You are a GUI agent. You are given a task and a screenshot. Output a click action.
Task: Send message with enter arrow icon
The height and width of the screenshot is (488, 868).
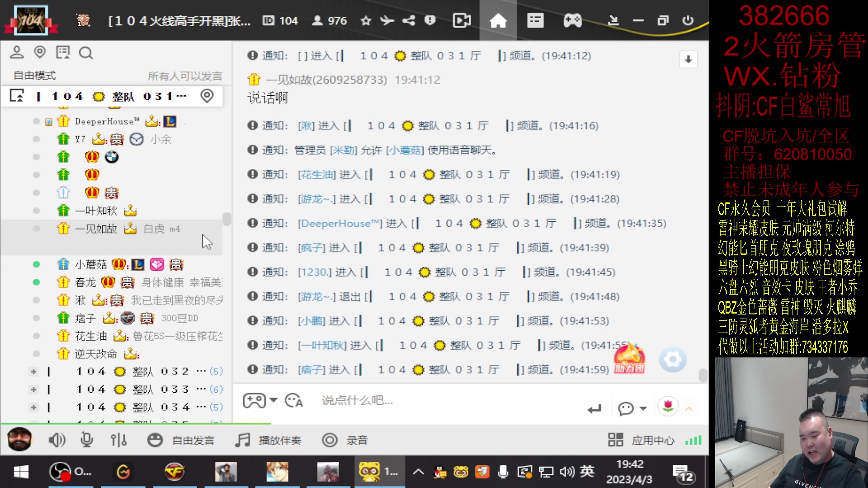(594, 409)
